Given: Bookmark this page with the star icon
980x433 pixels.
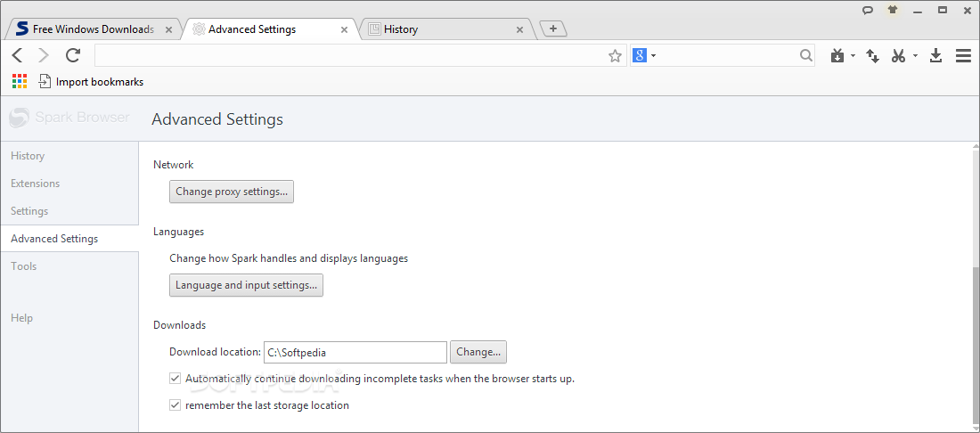Looking at the screenshot, I should tap(615, 56).
